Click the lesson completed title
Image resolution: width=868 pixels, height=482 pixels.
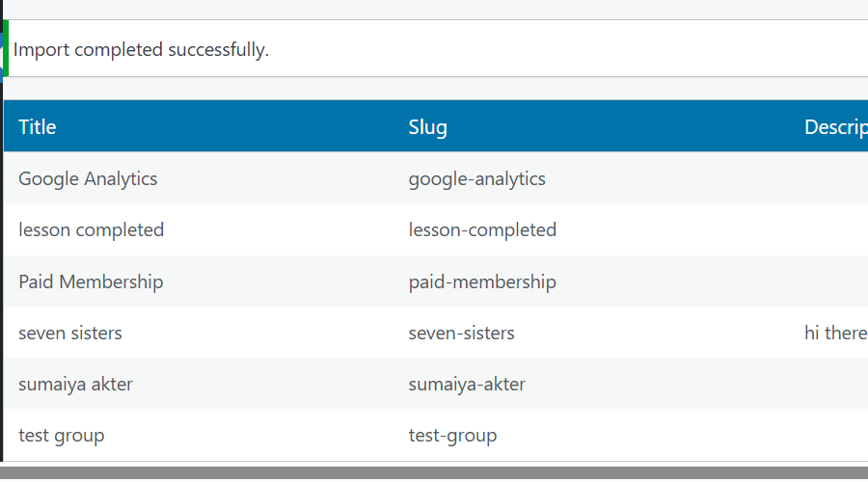pos(92,229)
